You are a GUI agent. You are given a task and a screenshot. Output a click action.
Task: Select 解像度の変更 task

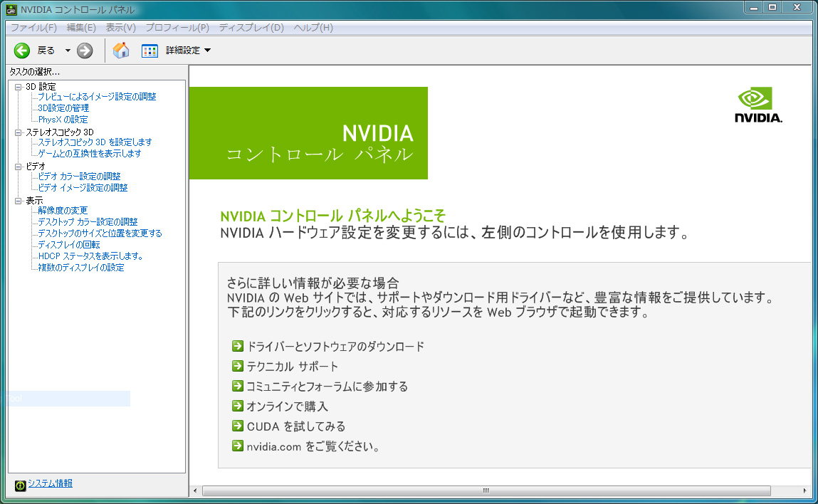point(63,210)
